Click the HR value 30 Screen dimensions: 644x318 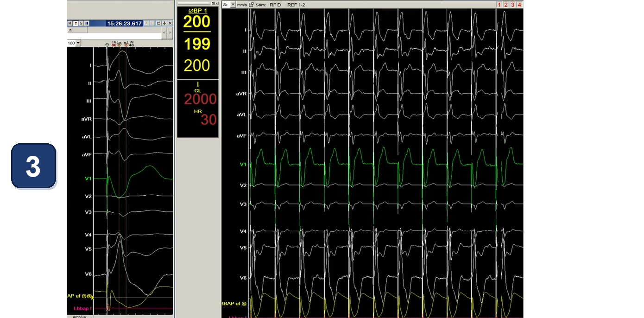(x=208, y=120)
